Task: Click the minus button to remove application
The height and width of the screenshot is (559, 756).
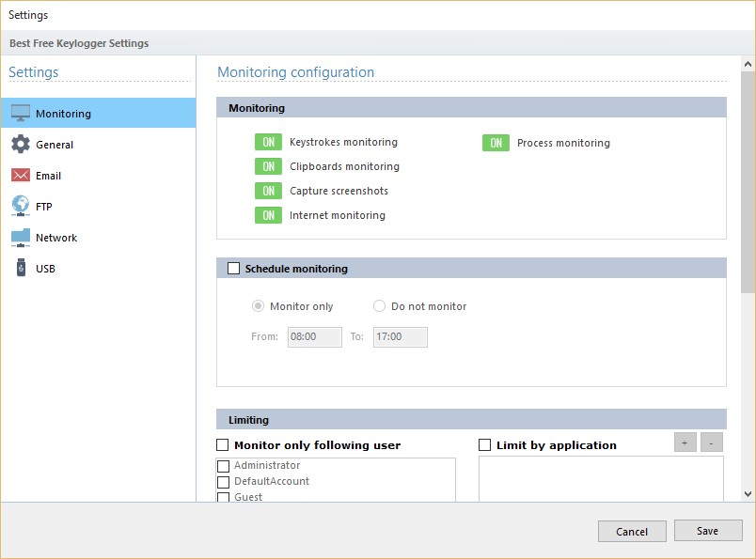Action: click(712, 443)
